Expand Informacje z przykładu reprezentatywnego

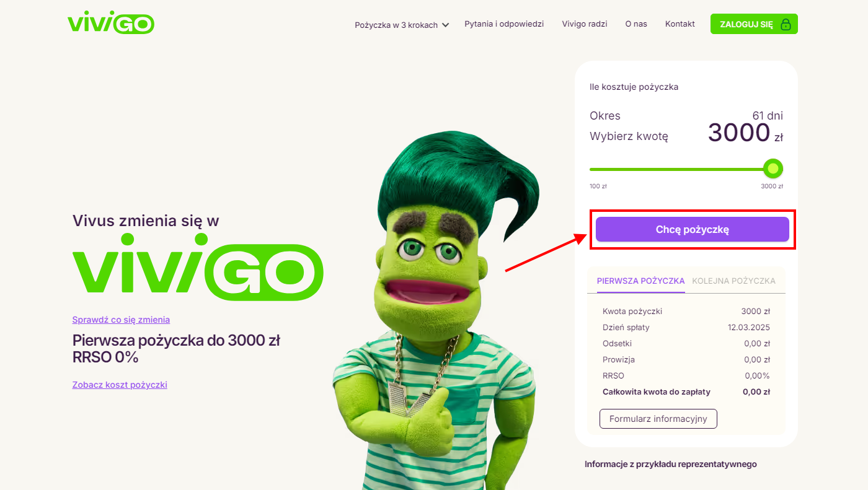(671, 464)
